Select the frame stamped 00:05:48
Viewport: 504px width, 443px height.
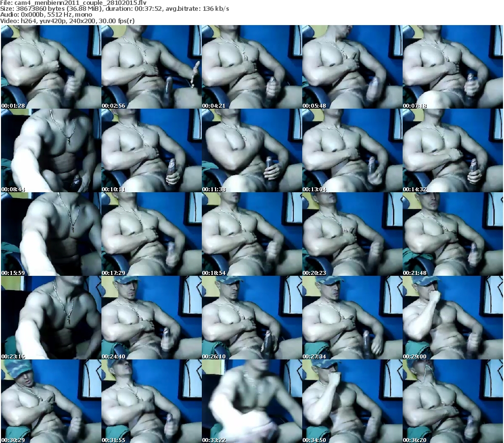pyautogui.click(x=352, y=67)
